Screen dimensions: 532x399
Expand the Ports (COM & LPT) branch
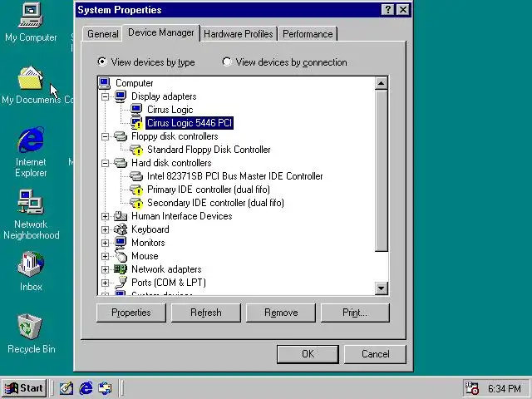(x=106, y=283)
